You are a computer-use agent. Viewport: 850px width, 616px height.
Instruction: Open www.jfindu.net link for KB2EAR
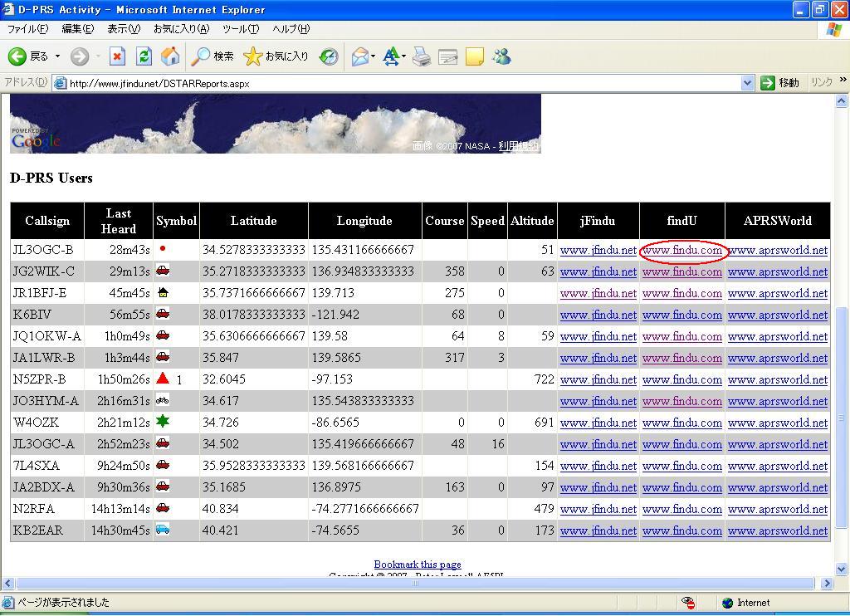tap(598, 530)
